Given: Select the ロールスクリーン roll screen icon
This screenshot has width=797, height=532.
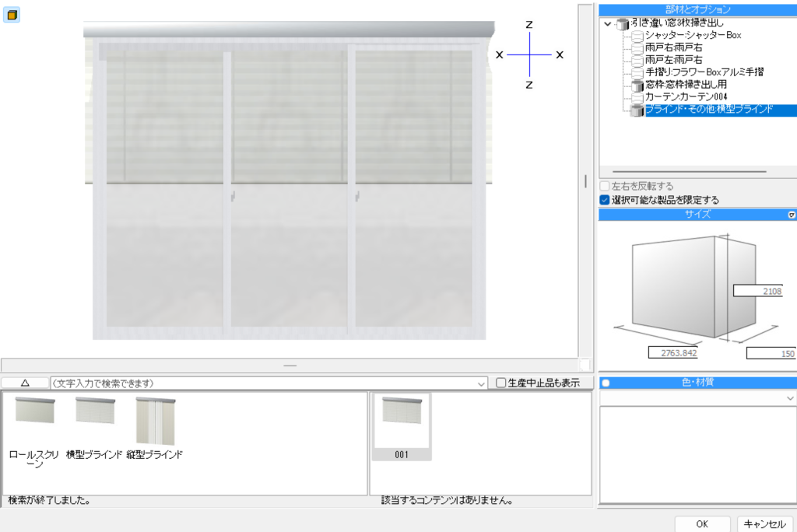Looking at the screenshot, I should [x=35, y=411].
